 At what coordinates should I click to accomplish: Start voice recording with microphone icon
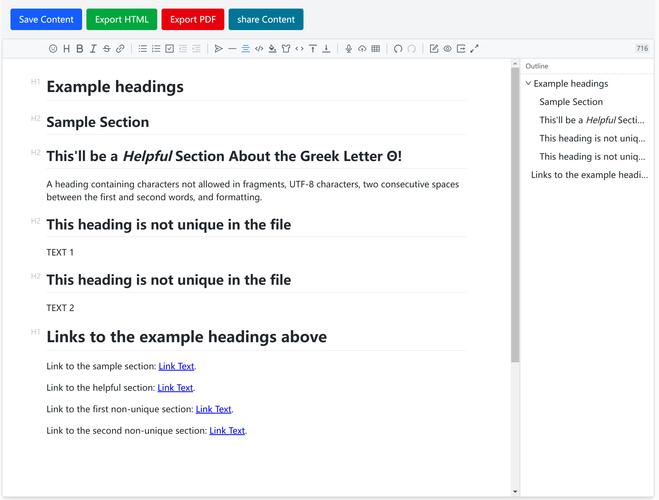[349, 48]
